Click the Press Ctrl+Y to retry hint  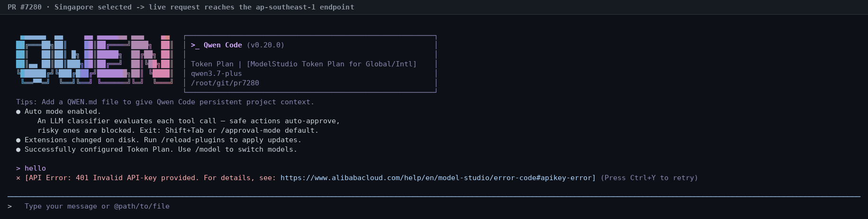(x=649, y=178)
